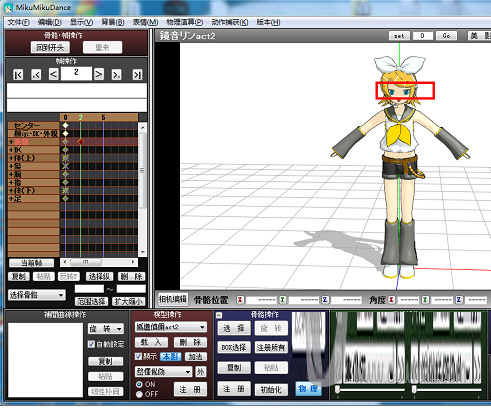
Task: Click the 载入 model load button
Action: click(x=151, y=342)
